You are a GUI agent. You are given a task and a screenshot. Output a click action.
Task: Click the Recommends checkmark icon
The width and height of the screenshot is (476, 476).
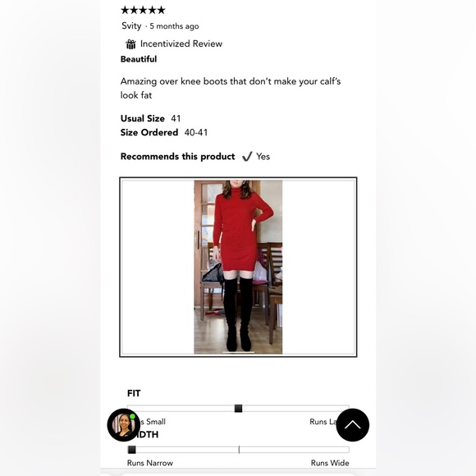247,157
